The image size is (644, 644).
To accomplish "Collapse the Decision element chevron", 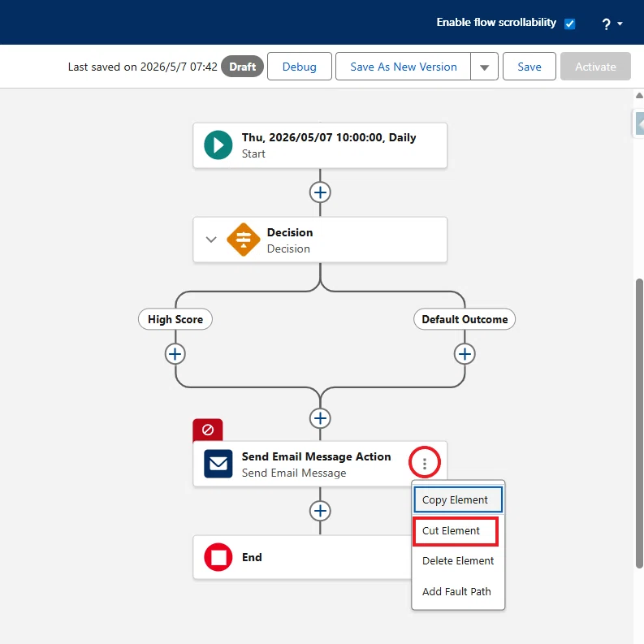I will click(211, 240).
